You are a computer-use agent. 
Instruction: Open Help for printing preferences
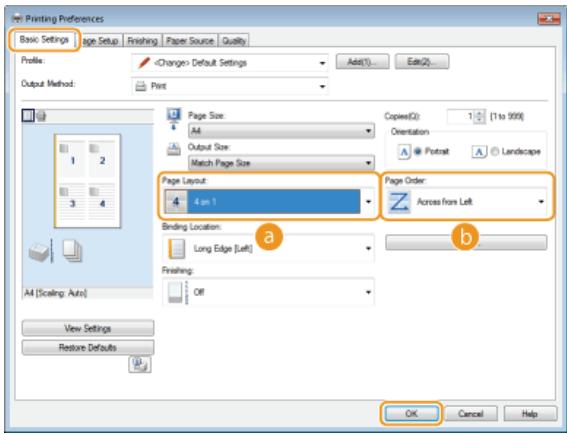[530, 413]
